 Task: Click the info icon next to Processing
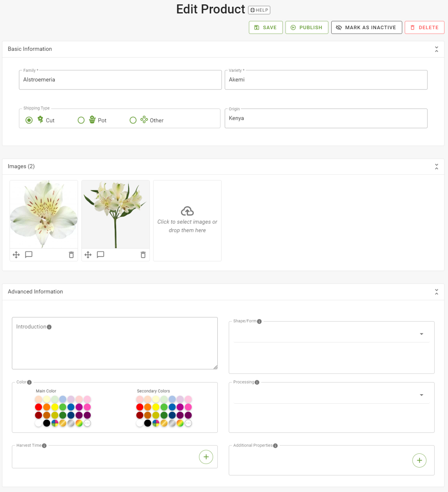coord(257,382)
